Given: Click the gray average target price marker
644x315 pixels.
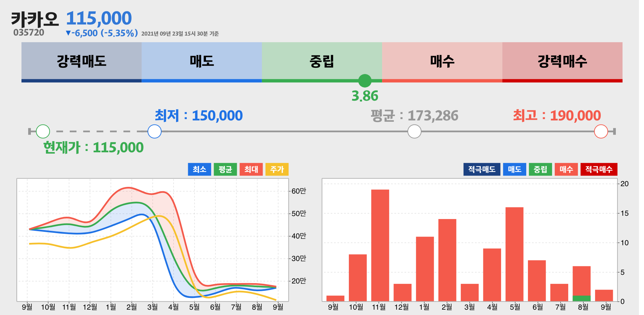Looking at the screenshot, I should (415, 132).
